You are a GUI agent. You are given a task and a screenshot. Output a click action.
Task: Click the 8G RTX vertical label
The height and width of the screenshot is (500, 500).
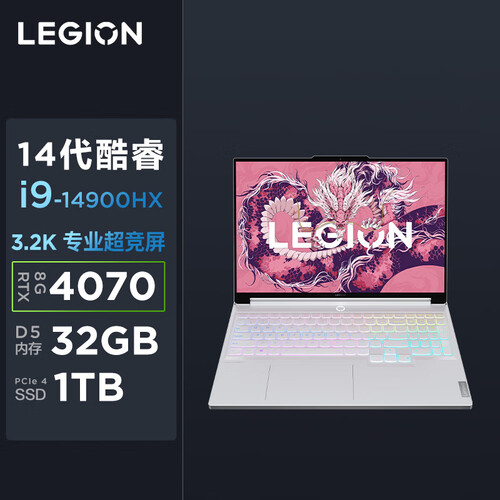(x=32, y=287)
